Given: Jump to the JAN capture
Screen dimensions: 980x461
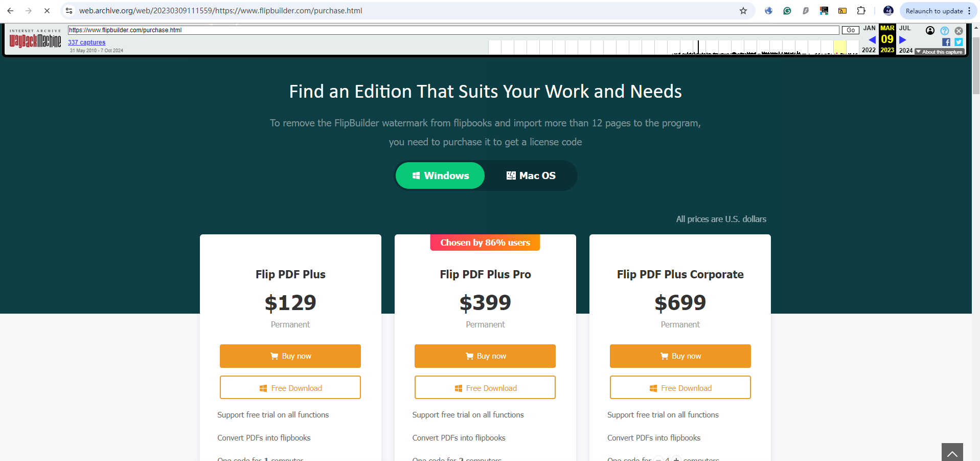Looking at the screenshot, I should pos(869,28).
